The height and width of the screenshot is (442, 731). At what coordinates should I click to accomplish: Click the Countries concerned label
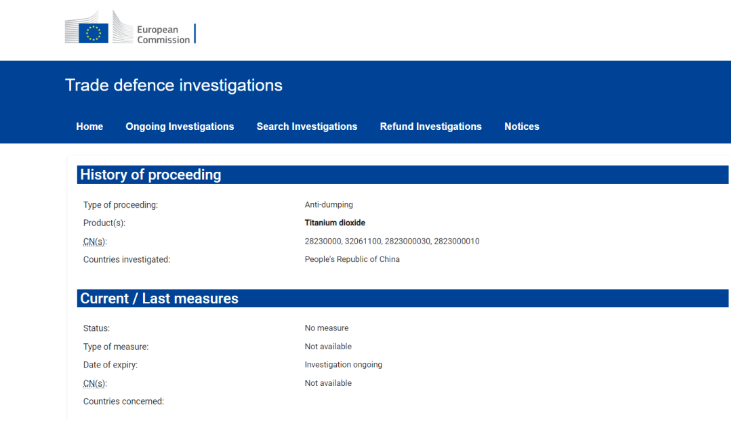(x=124, y=401)
